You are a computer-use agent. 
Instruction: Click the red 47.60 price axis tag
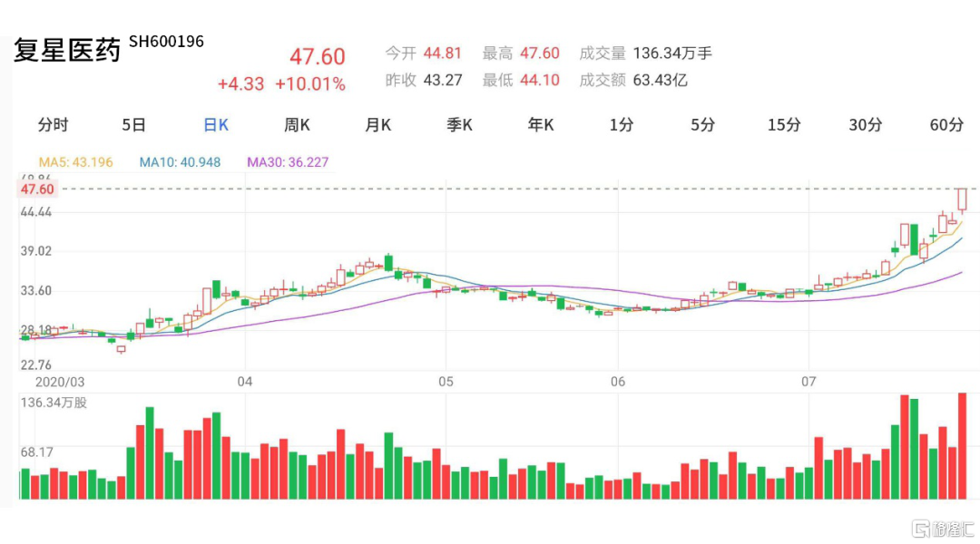click(37, 189)
